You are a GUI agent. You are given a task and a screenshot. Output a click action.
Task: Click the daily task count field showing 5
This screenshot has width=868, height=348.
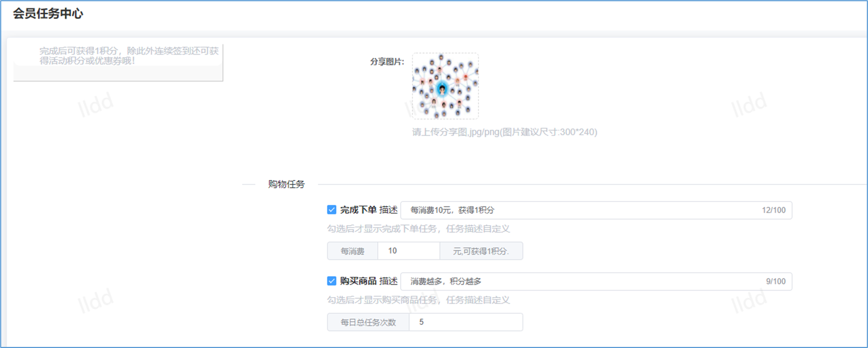pos(466,322)
